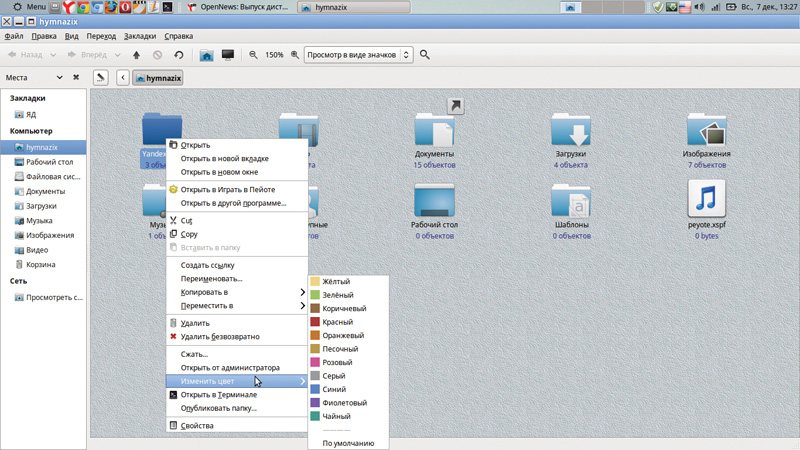Open Корзина in the sidebar

coord(41,265)
